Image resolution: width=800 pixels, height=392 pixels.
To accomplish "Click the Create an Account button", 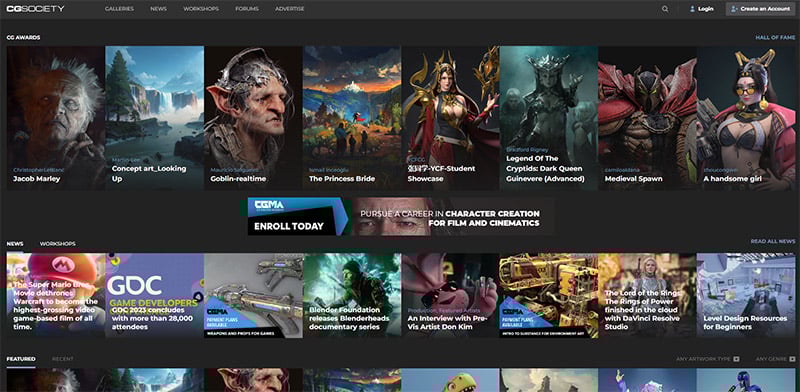I will click(760, 9).
